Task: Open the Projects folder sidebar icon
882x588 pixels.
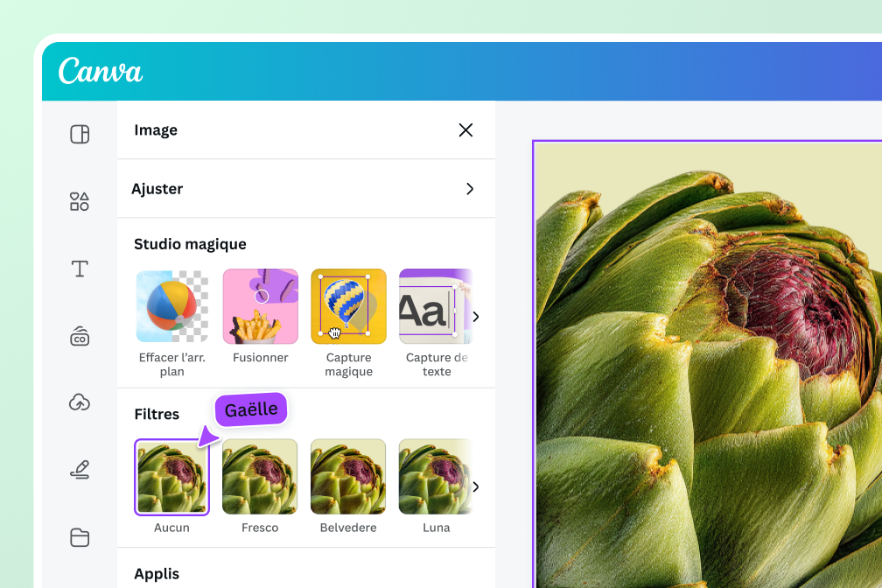Action: 80,537
